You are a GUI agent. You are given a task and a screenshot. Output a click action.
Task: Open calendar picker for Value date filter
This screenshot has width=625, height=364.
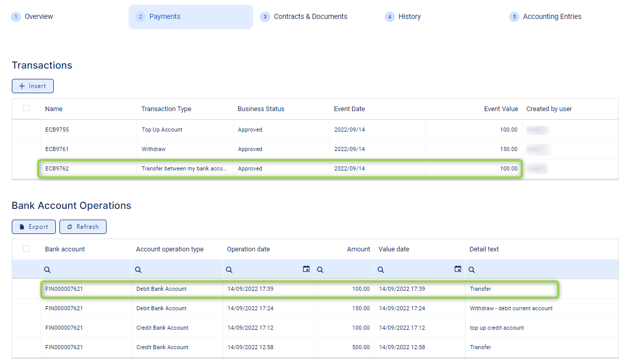pyautogui.click(x=458, y=269)
